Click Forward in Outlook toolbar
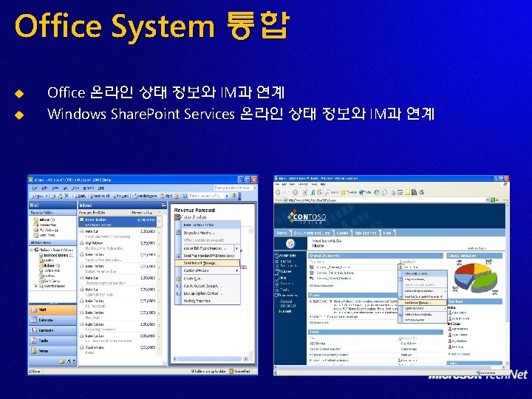The width and height of the screenshot is (532, 399). coord(120,196)
